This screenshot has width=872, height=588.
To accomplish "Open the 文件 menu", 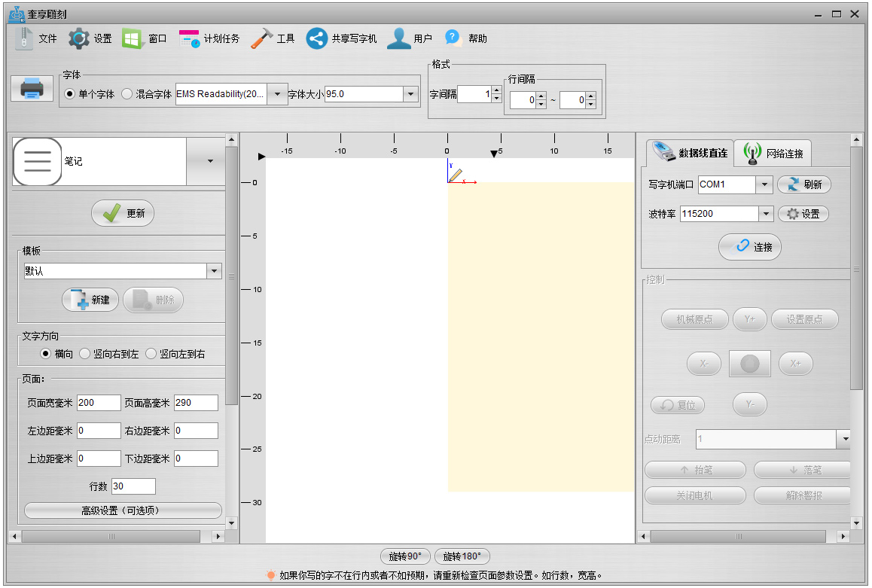I will [35, 38].
